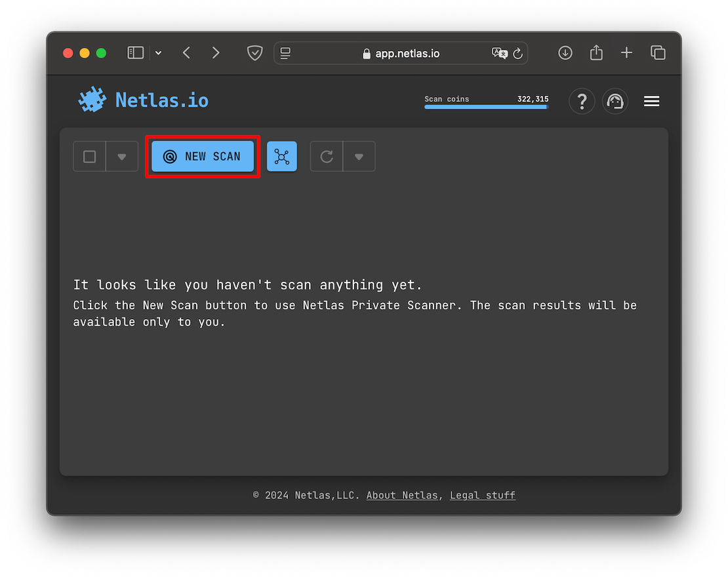Open the help question mark icon

[x=581, y=102]
